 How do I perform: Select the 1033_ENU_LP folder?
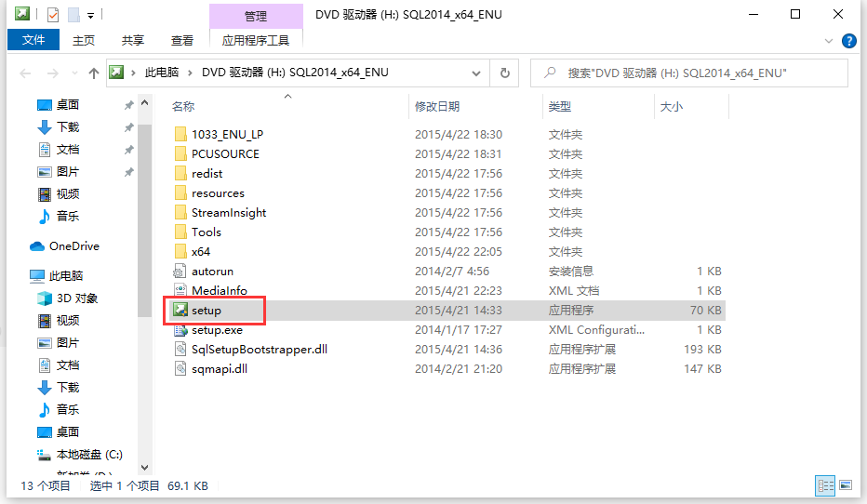(x=227, y=134)
